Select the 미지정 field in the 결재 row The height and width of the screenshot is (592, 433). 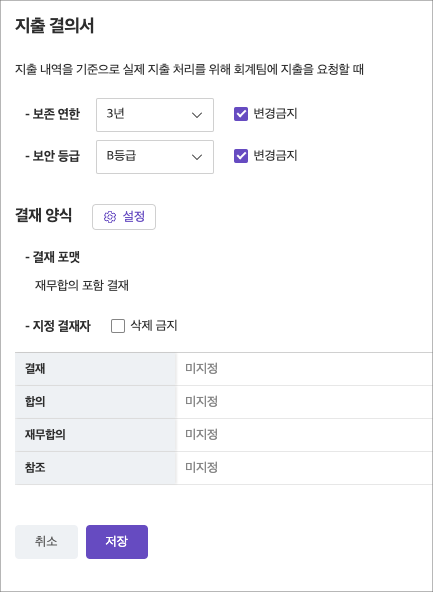pos(305,369)
